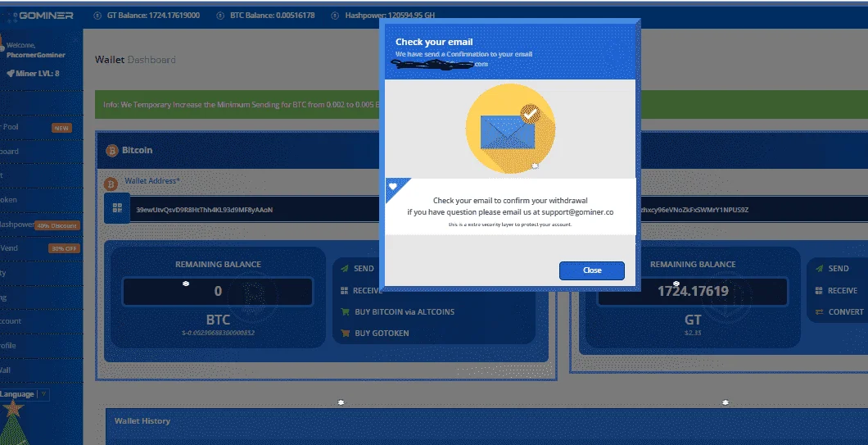Click the Bitcoin panel title

tap(138, 150)
